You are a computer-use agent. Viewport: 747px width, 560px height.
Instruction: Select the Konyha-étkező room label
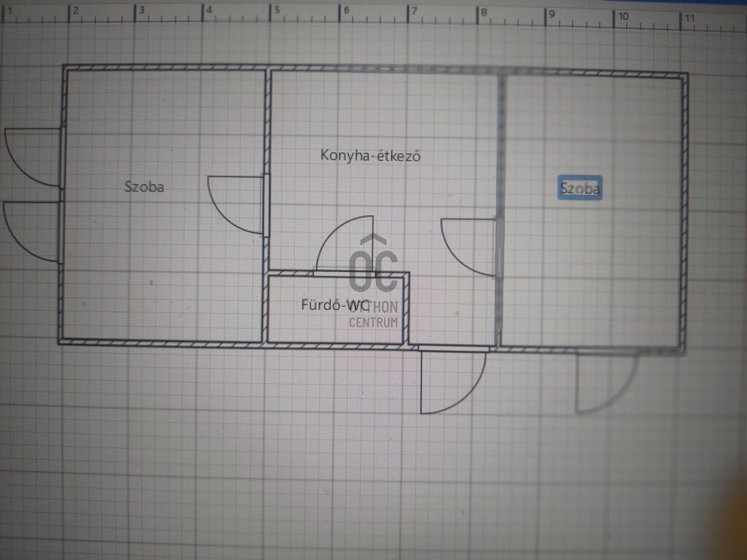click(x=370, y=156)
